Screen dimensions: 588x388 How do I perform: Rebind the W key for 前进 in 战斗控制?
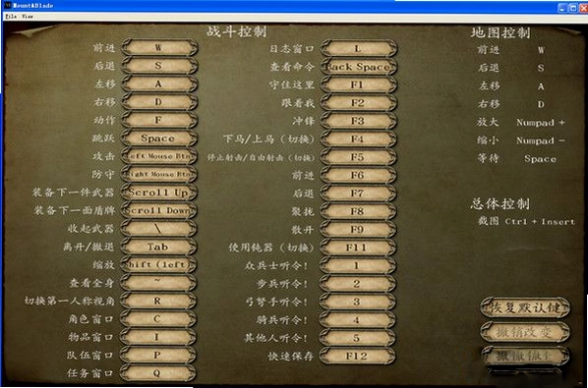point(158,47)
